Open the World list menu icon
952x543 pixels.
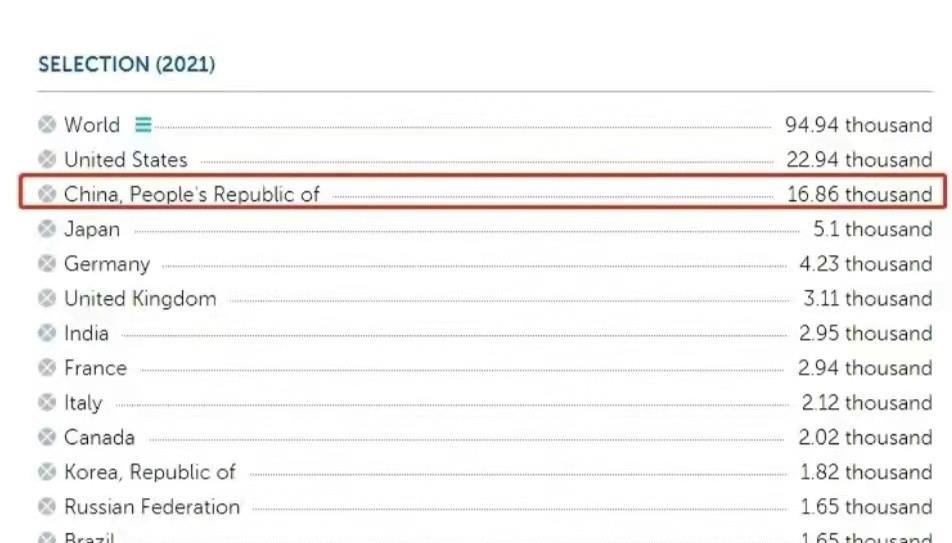143,125
